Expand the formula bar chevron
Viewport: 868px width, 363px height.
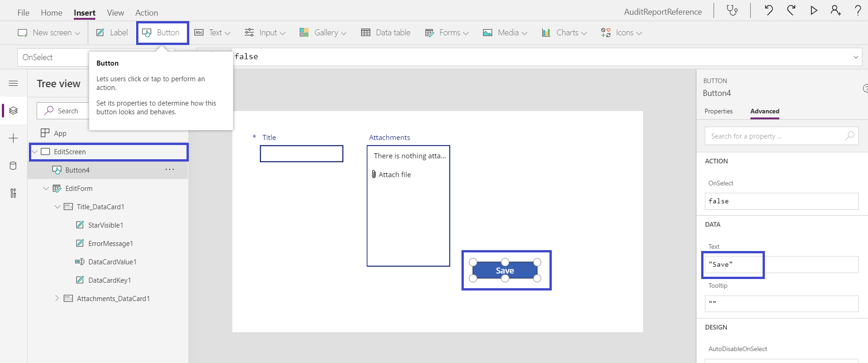pos(856,57)
